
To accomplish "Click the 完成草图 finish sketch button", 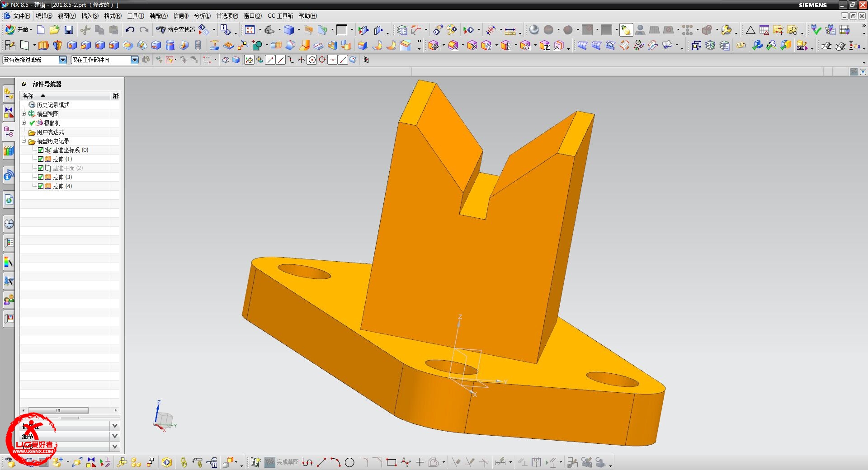I will (282, 462).
